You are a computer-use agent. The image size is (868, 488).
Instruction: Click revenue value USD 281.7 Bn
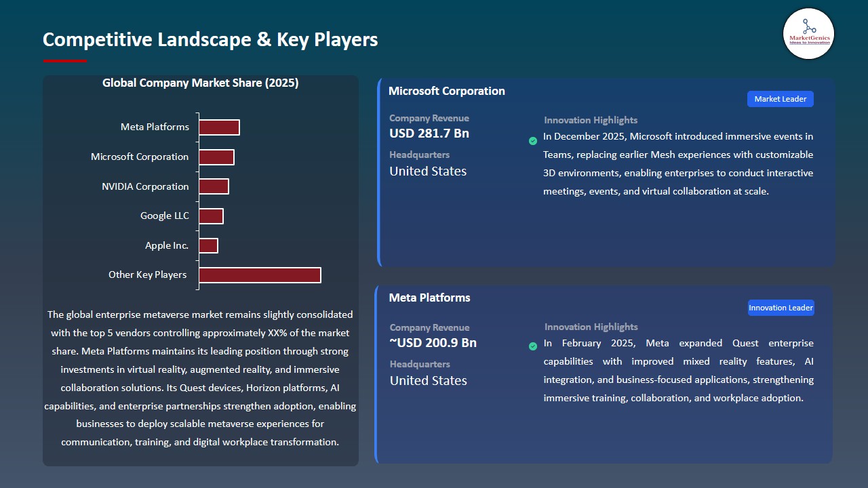click(429, 134)
